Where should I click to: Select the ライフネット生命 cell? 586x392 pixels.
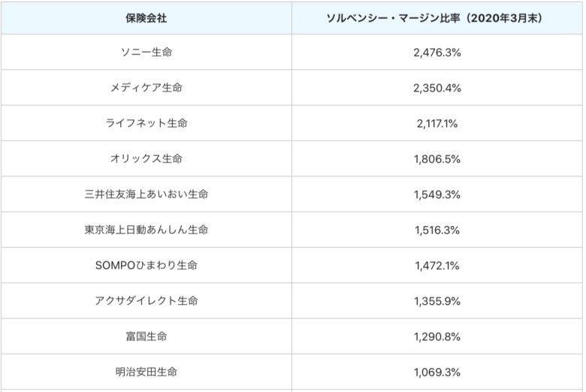pyautogui.click(x=146, y=123)
